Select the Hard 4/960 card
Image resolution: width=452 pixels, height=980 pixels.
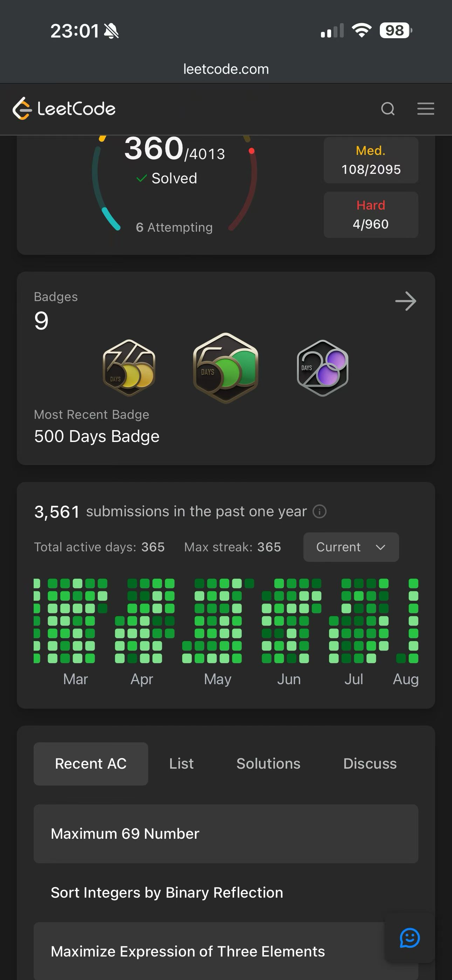(x=371, y=215)
